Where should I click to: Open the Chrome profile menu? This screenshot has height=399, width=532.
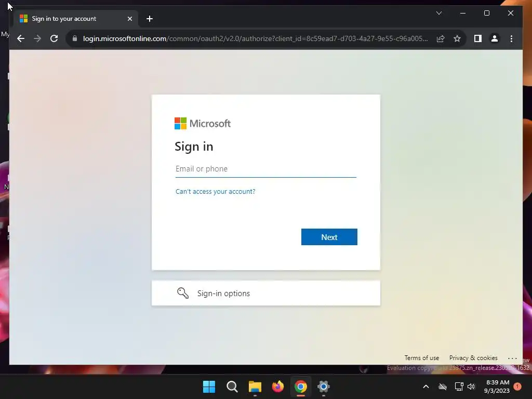(x=495, y=38)
